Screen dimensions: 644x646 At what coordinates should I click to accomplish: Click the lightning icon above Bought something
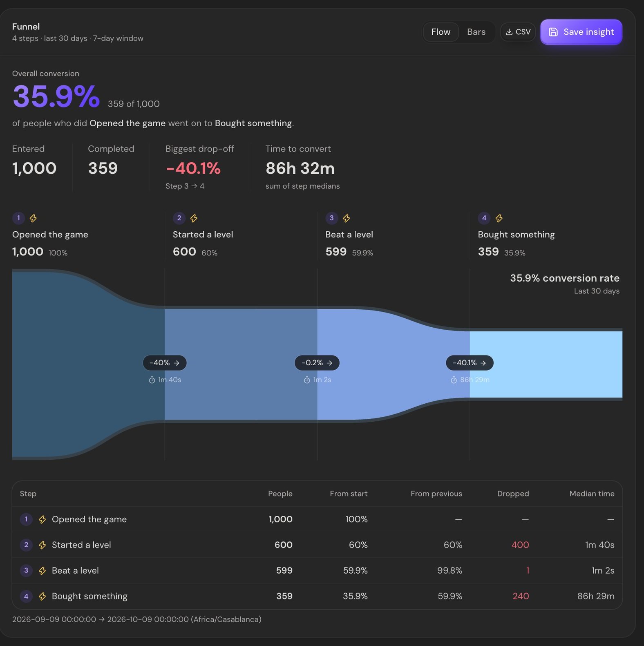[499, 218]
